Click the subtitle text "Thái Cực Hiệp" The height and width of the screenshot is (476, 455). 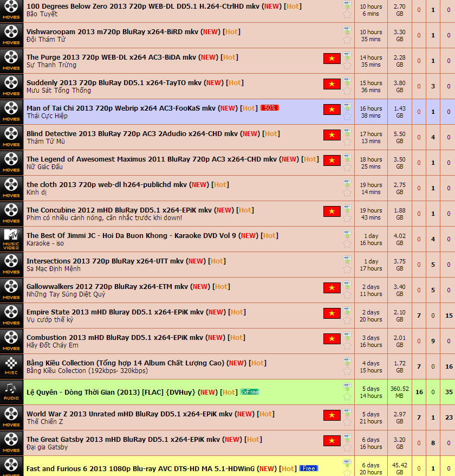pyautogui.click(x=47, y=116)
